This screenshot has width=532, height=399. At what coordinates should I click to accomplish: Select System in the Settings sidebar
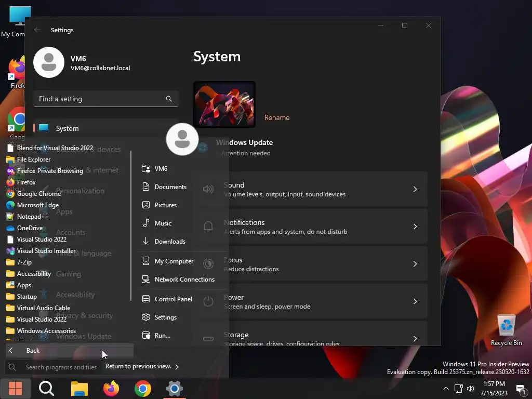[105, 129]
